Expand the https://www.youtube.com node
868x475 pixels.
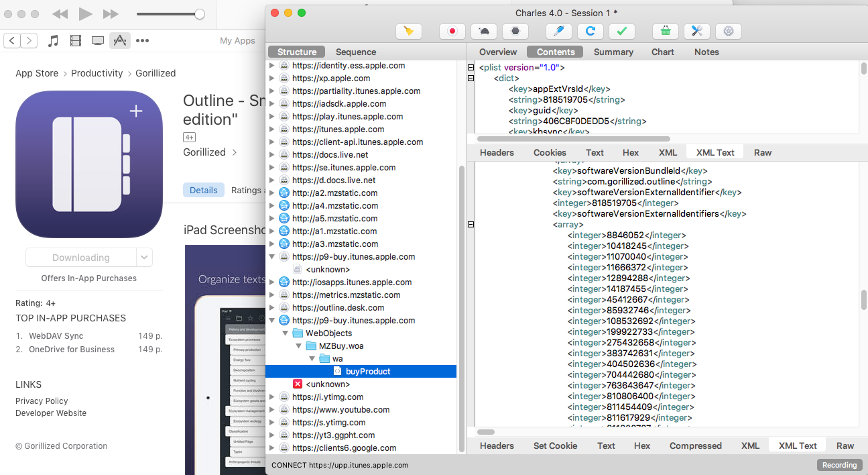(271, 410)
